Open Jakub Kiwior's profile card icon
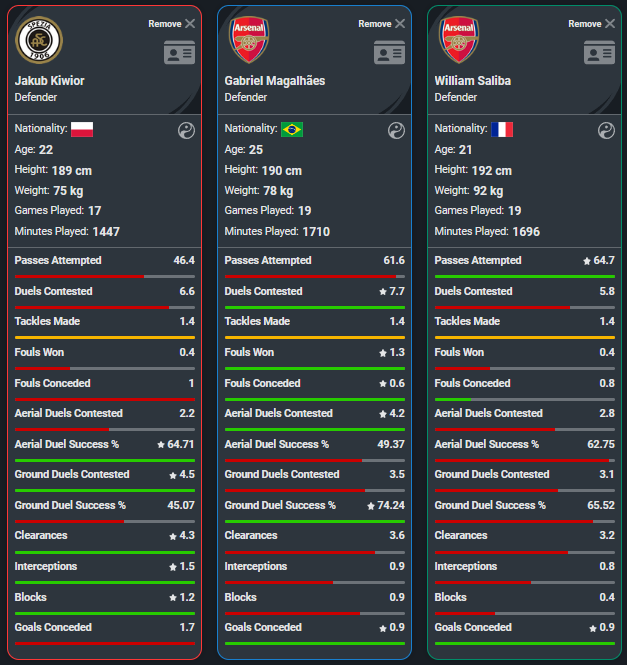This screenshot has width=627, height=665. 179,52
